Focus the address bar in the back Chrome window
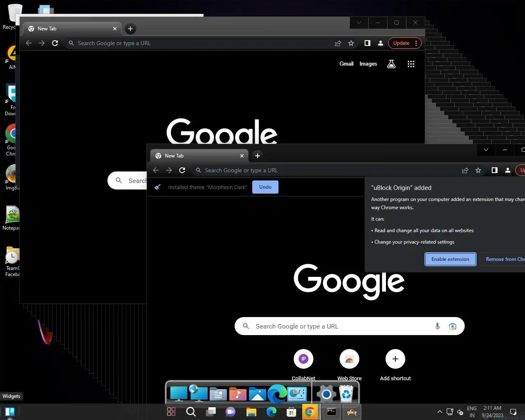525x420 pixels. coord(199,43)
